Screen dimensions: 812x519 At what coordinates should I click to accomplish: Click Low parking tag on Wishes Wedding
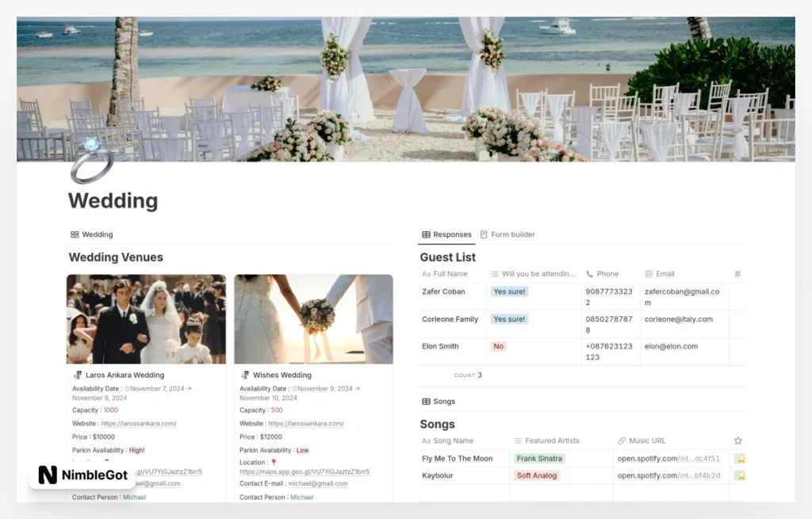point(302,451)
